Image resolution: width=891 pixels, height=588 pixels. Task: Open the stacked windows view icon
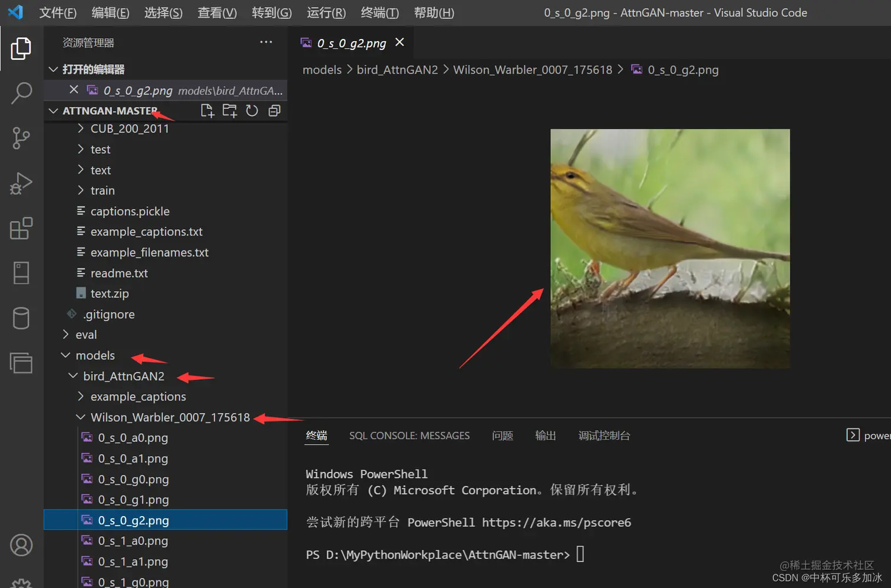(21, 363)
